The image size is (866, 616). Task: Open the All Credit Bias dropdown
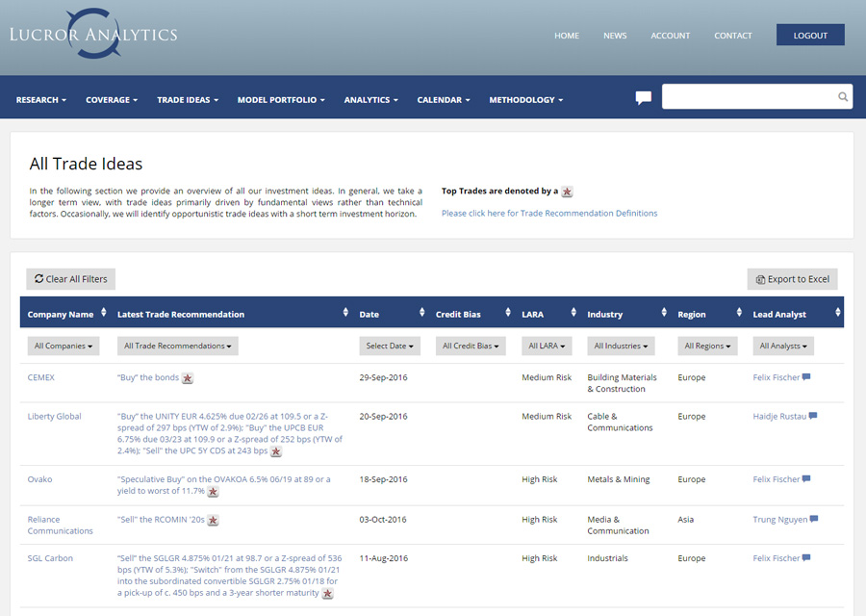(x=471, y=346)
